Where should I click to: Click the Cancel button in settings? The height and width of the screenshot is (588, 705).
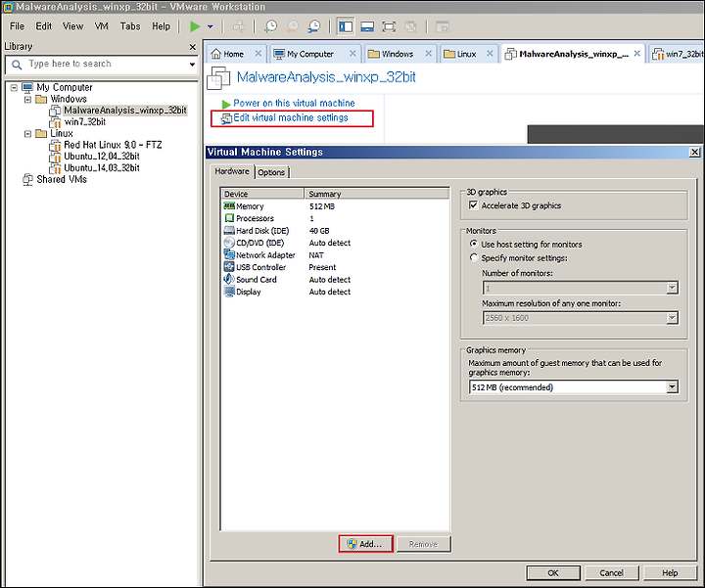[611, 572]
